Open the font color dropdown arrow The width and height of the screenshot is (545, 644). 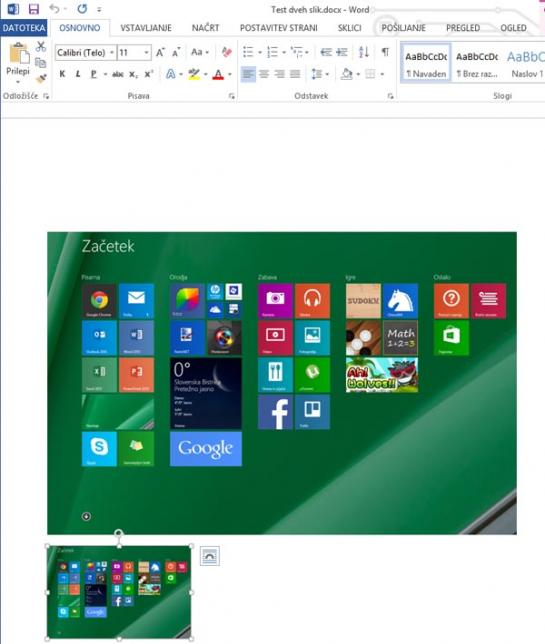tap(230, 74)
